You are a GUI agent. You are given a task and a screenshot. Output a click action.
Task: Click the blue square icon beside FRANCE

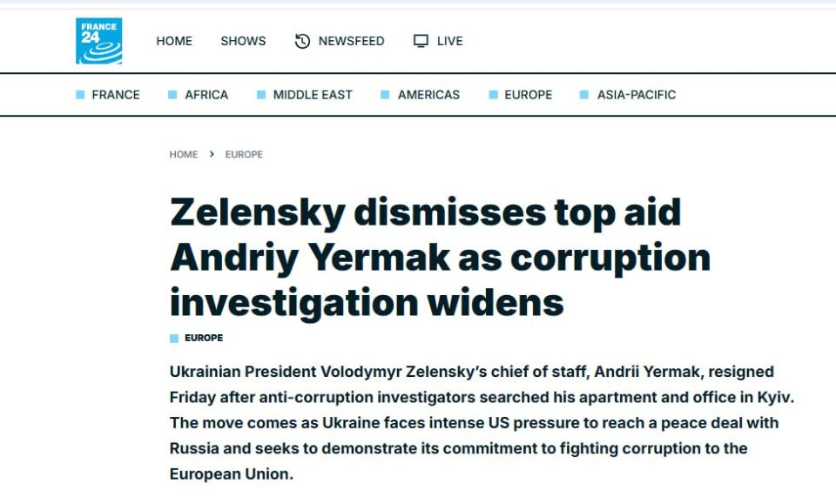pos(82,94)
